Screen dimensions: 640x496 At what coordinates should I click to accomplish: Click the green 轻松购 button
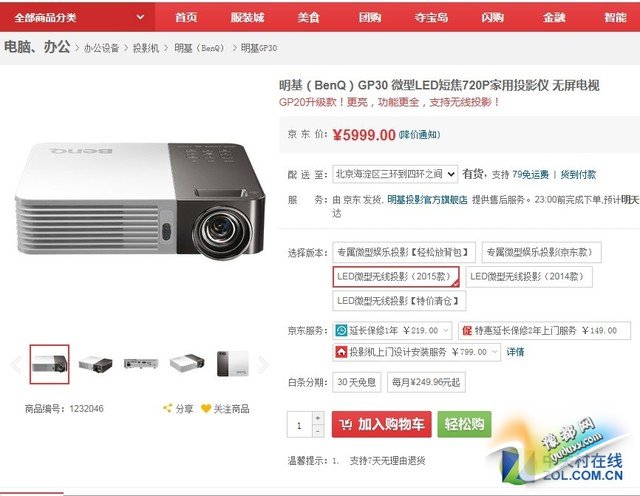(464, 424)
